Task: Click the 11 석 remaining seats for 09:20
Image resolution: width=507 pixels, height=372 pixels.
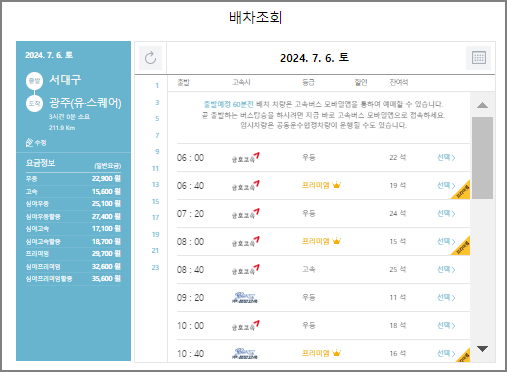Action: (x=398, y=297)
